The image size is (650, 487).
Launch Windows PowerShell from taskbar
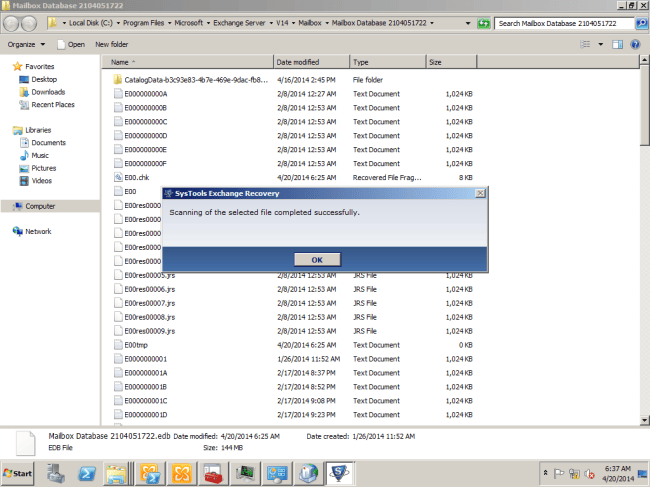(x=87, y=473)
